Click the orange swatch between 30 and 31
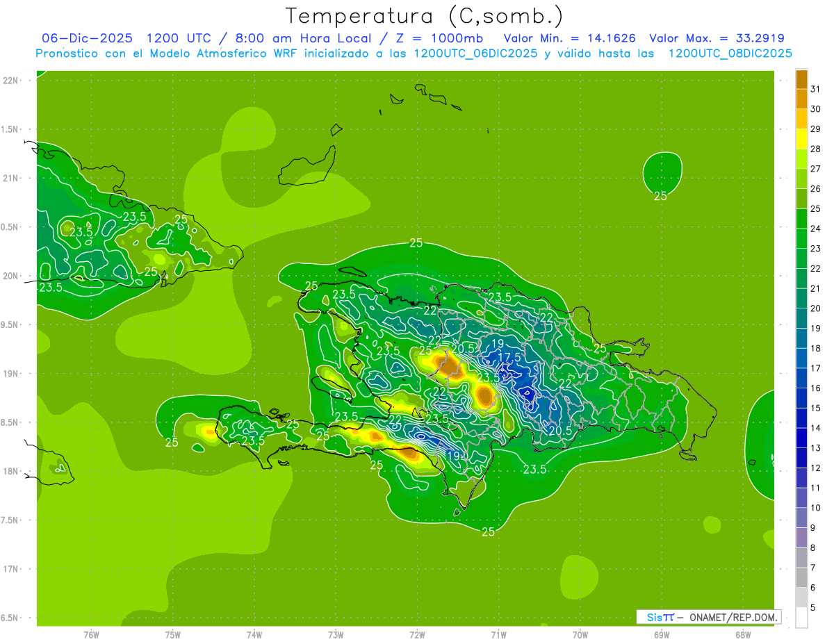834x644 pixels. click(801, 99)
